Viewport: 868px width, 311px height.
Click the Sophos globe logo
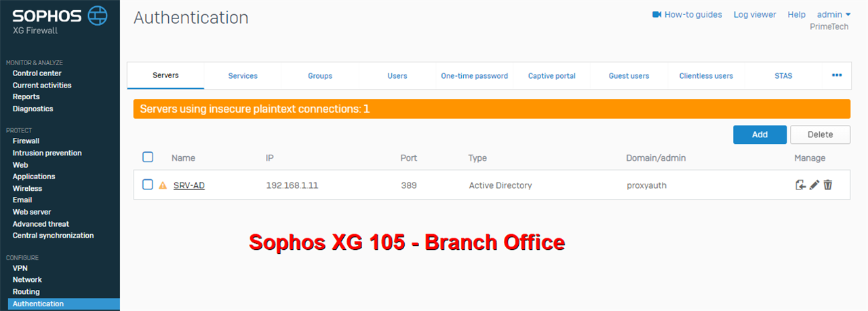[98, 16]
